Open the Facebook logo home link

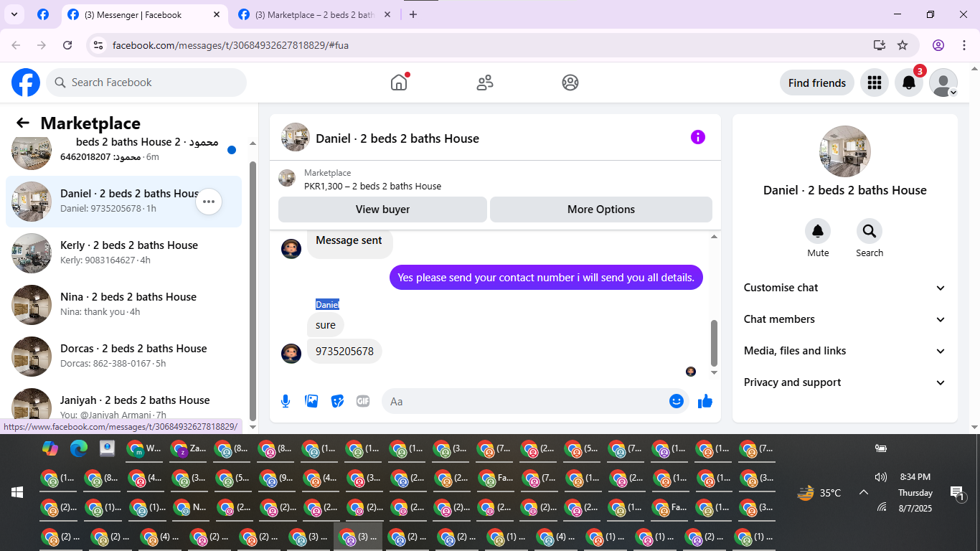(26, 83)
